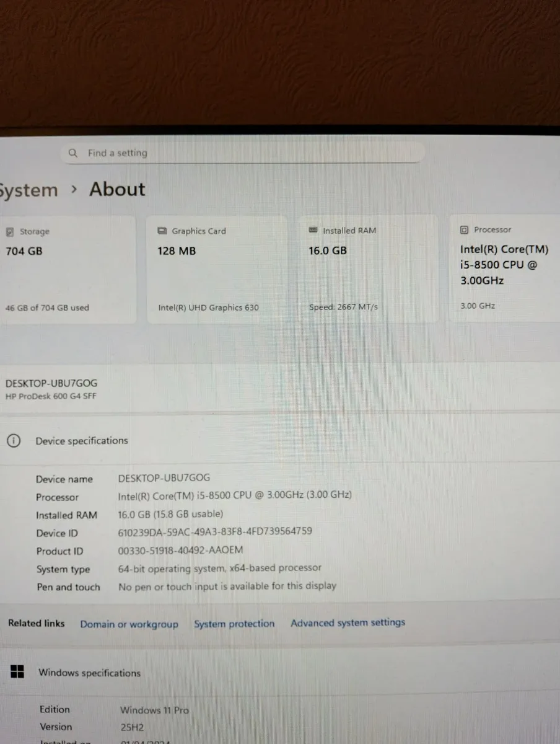The width and height of the screenshot is (560, 744).
Task: Open System protection settings
Action: click(x=234, y=624)
